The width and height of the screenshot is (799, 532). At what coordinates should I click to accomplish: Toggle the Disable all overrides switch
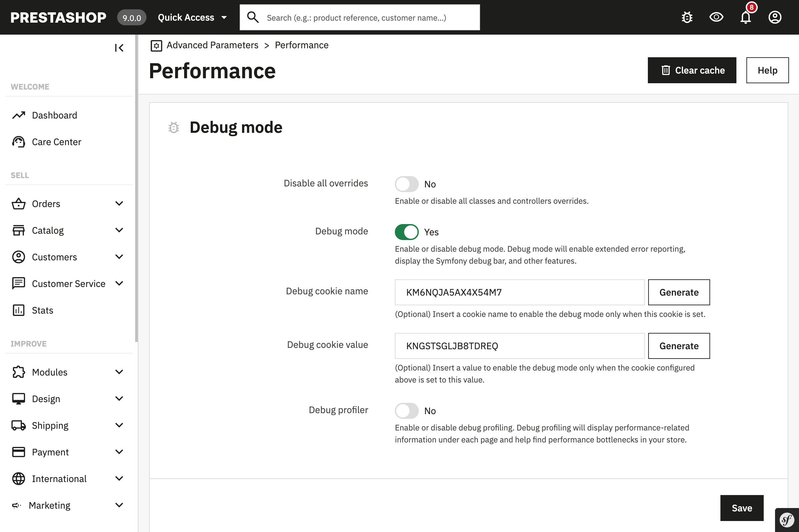pyautogui.click(x=406, y=184)
